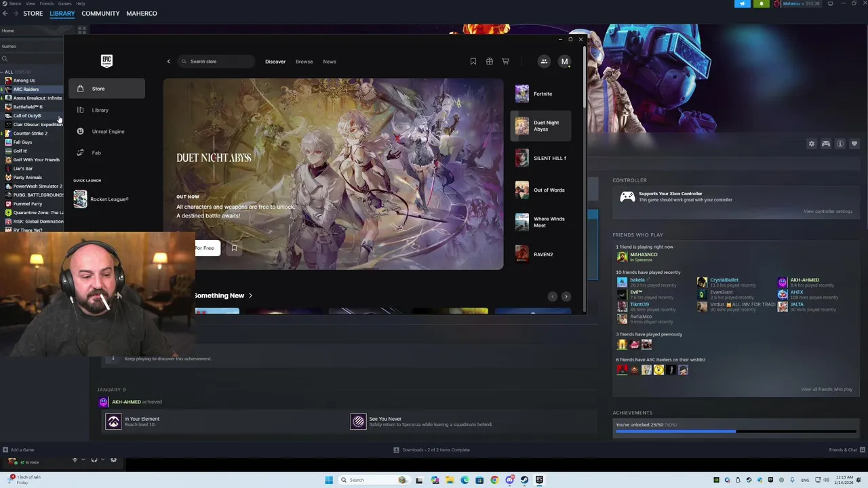Select Where Winds Meet in carousel list
This screenshot has height=488, width=868.
[541, 222]
